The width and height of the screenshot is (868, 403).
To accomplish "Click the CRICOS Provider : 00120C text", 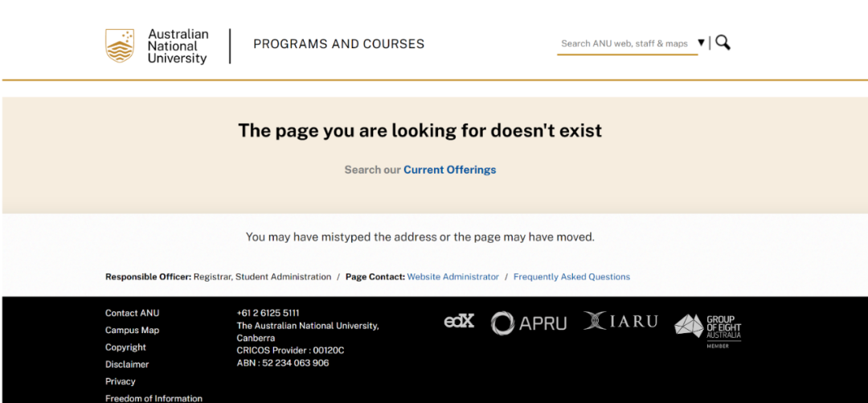I will (x=291, y=351).
